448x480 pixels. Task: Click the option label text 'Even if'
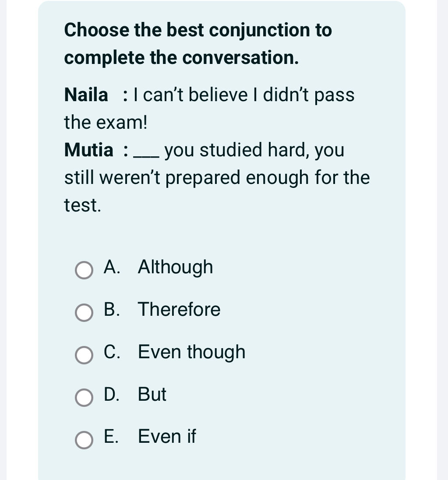point(166,437)
